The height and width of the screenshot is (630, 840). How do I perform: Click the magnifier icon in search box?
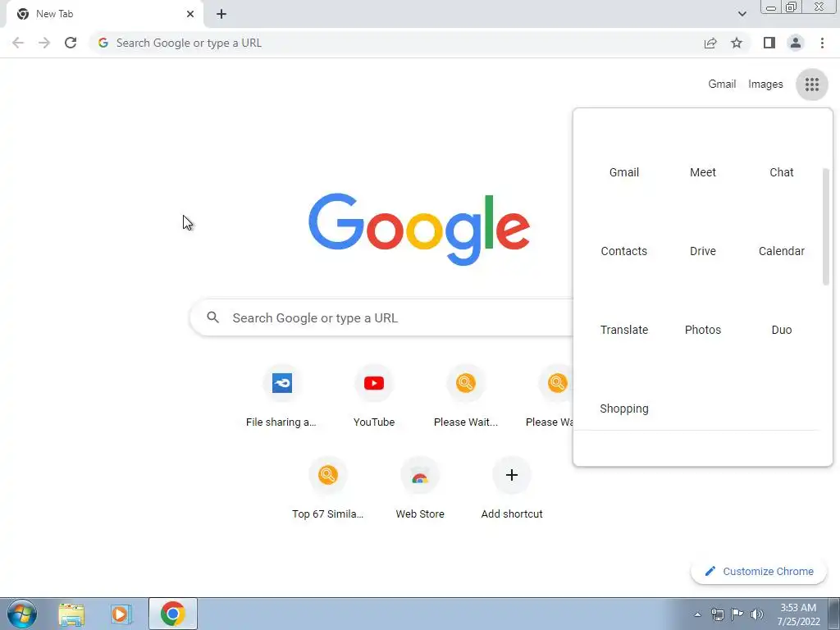point(212,317)
